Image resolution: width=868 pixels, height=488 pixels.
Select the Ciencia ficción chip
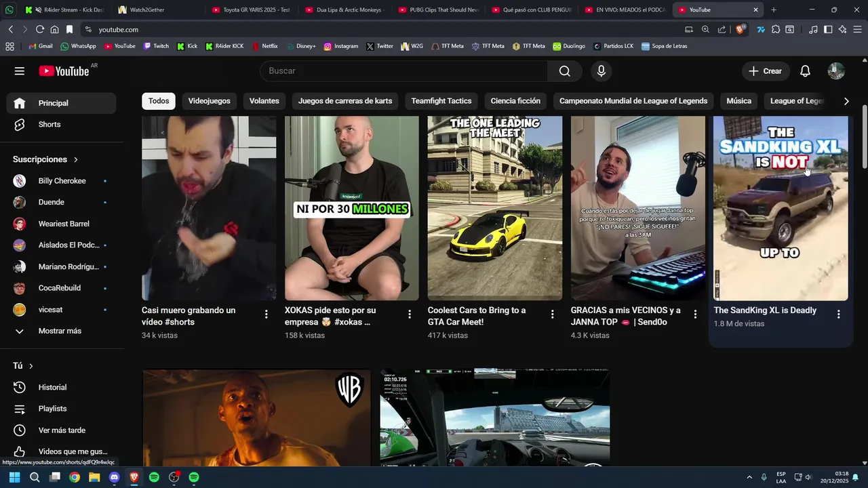click(515, 101)
